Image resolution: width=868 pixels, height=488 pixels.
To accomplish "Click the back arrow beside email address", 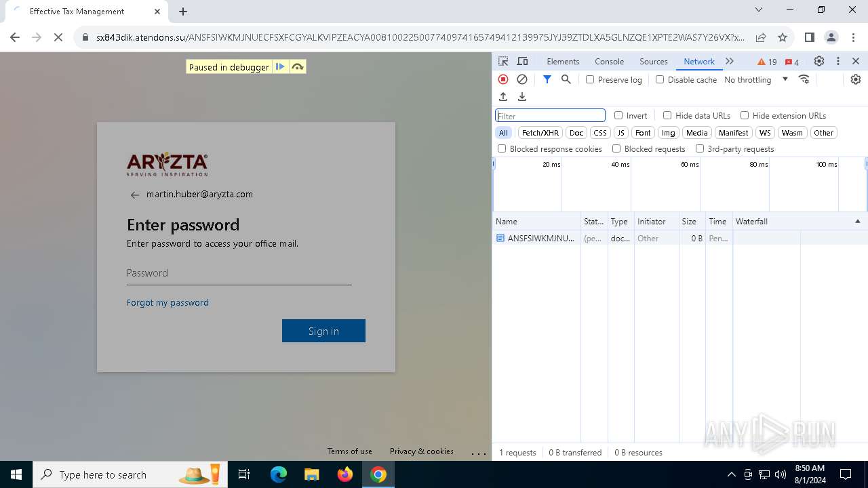I will coord(135,195).
